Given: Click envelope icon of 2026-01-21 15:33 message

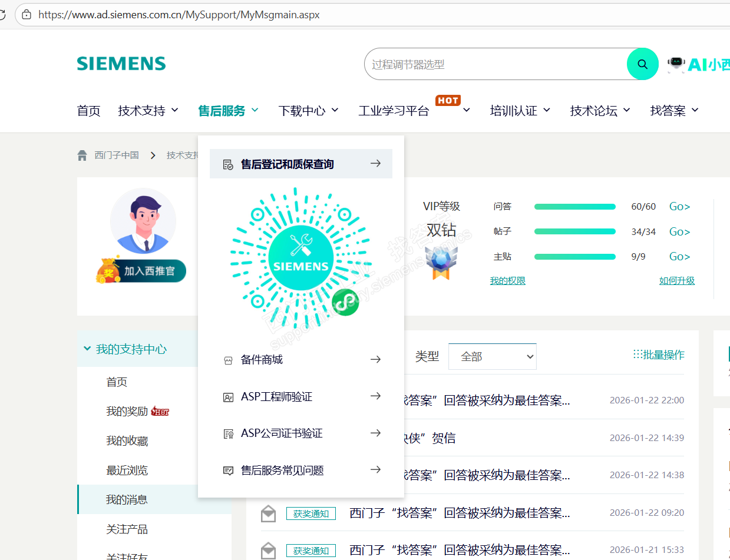Looking at the screenshot, I should pos(268,551).
